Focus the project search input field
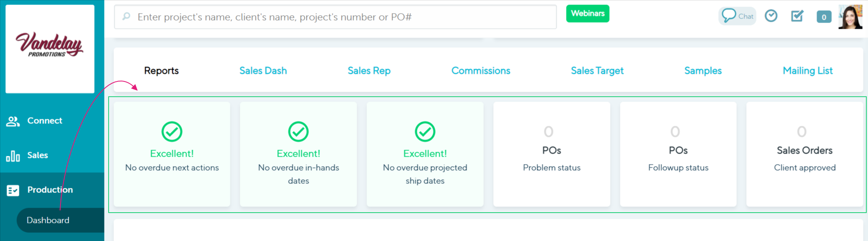This screenshot has height=241, width=868. [335, 17]
